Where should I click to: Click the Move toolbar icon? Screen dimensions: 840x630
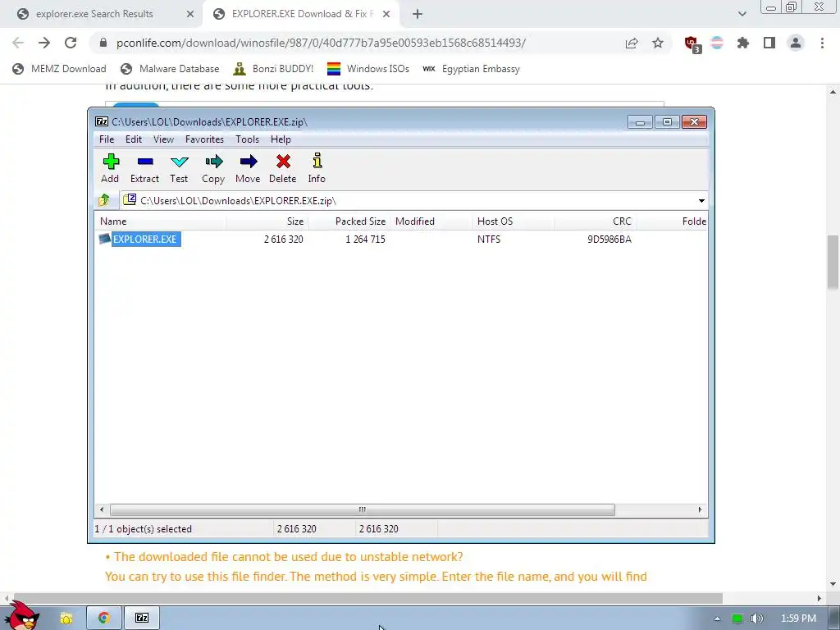click(x=248, y=169)
